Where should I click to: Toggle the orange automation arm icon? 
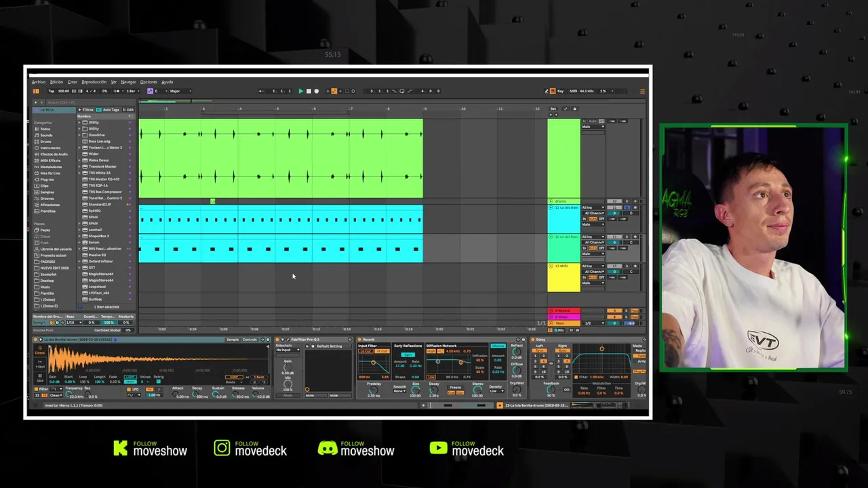point(334,91)
